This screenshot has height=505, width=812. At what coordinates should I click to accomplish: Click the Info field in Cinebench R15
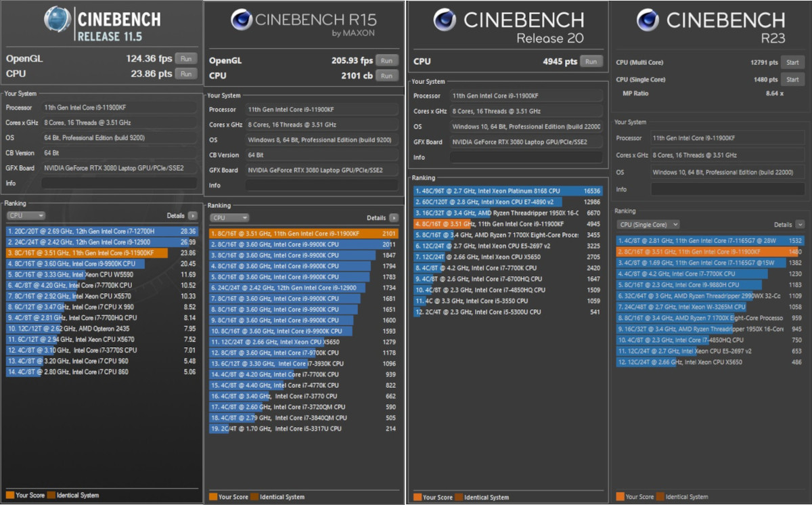(321, 185)
